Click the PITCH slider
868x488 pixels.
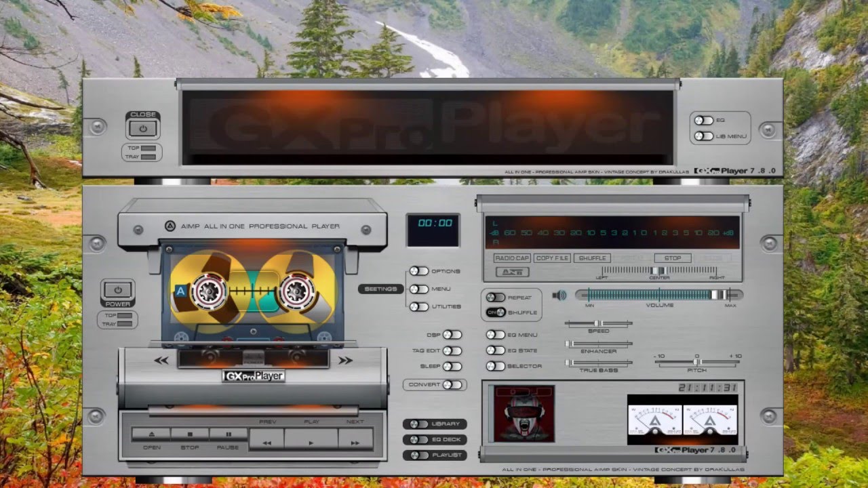point(696,363)
